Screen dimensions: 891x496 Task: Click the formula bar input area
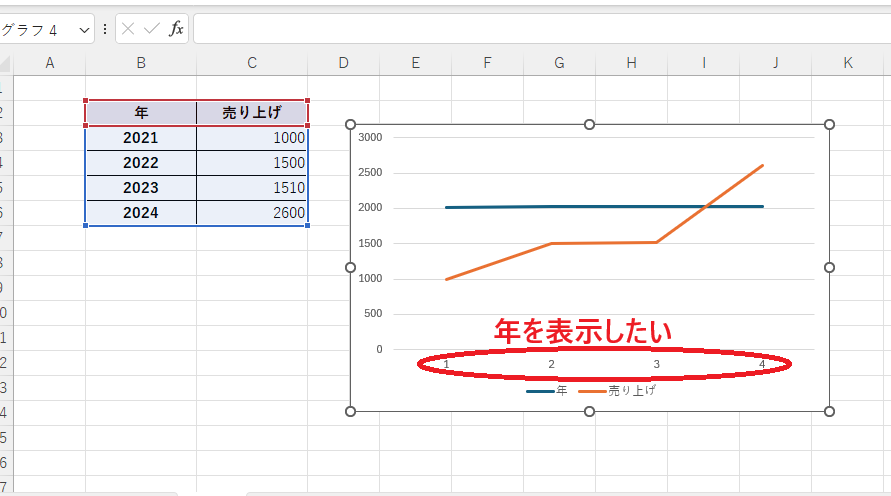[x=542, y=29]
